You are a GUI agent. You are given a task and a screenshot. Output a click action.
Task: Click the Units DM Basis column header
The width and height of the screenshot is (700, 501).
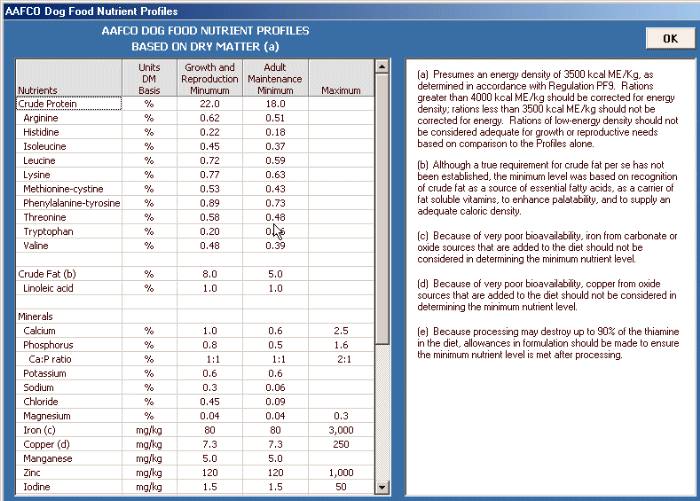[149, 79]
